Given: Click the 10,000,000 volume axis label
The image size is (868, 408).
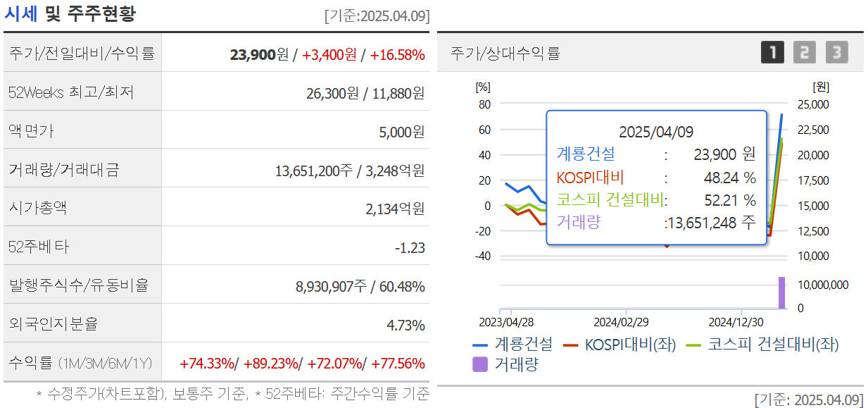Looking at the screenshot, I should (x=823, y=285).
